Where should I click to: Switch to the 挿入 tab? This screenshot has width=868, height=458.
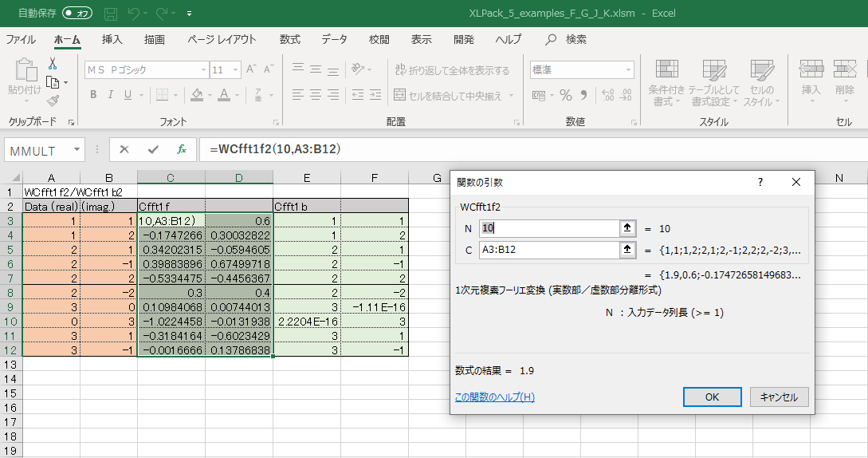click(112, 39)
